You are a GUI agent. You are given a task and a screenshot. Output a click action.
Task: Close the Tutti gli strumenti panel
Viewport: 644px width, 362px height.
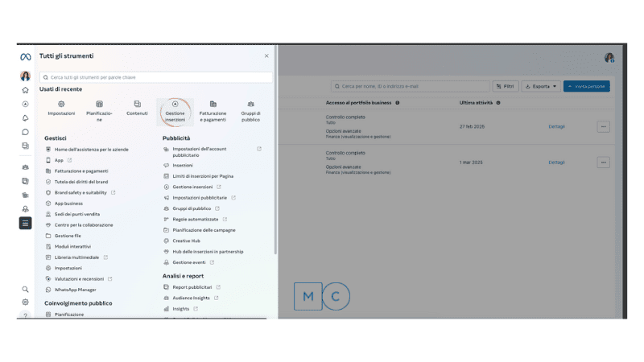point(266,56)
